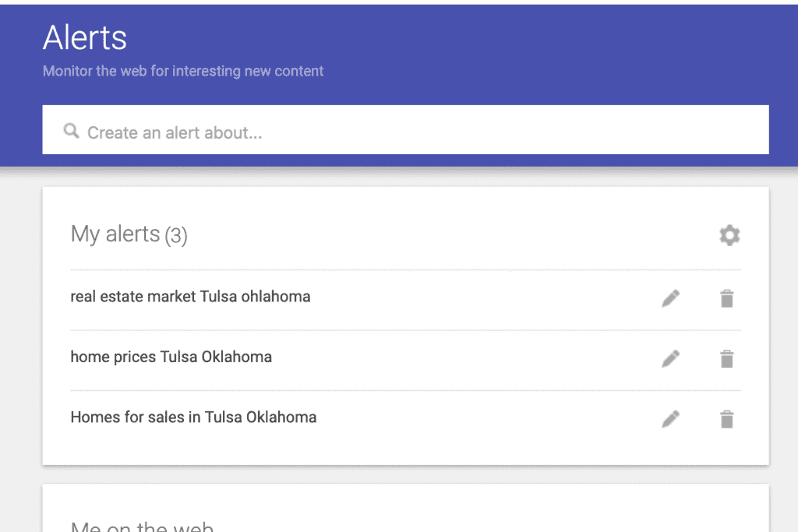
Task: Select the Homes for sales in Tulsa Oklahoma row
Action: pos(405,421)
